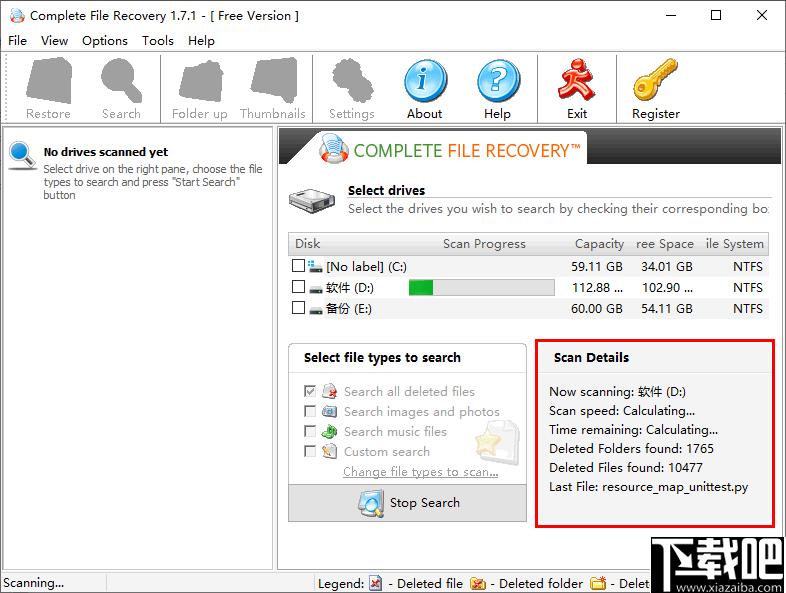Screen dimensions: 786x593
Task: Click the Scanning... status bar text
Action: point(34,583)
